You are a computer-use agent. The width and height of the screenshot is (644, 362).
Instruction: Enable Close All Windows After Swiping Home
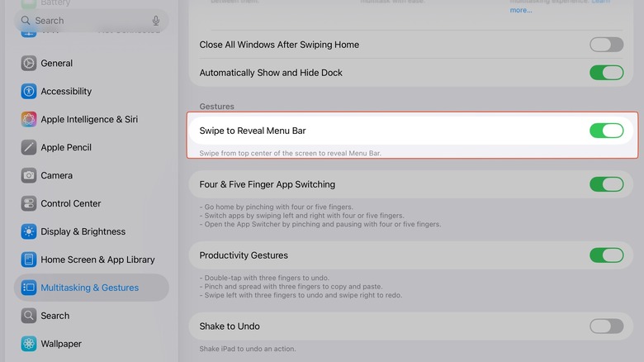click(x=606, y=45)
